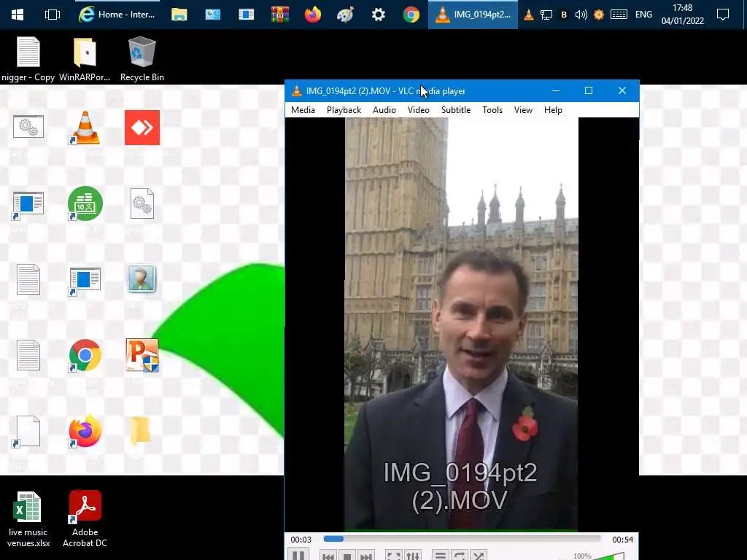
Task: Open network status icon in system tray
Action: [546, 15]
